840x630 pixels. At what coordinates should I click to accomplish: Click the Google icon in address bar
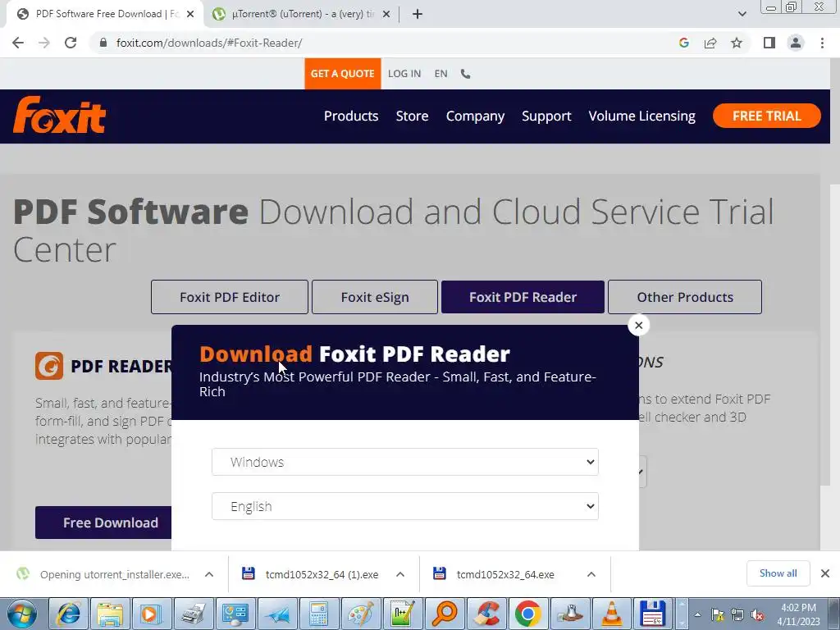click(x=683, y=43)
